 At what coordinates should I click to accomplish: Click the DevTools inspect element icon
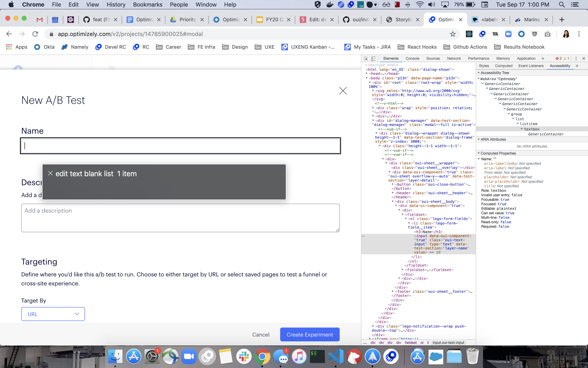[366, 58]
